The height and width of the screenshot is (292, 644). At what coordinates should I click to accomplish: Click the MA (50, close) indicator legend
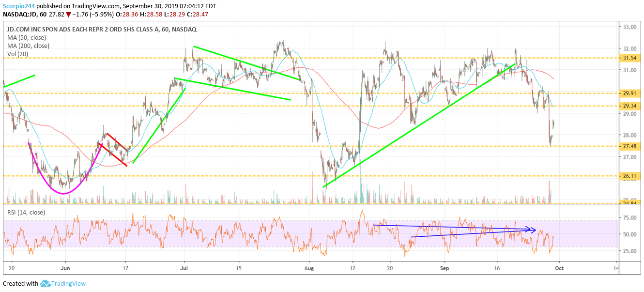tap(26, 38)
